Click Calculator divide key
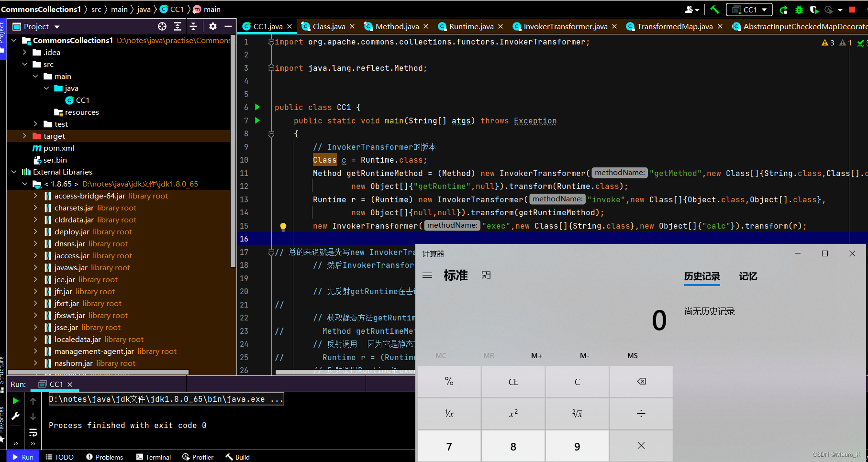This screenshot has height=462, width=868. 641,414
